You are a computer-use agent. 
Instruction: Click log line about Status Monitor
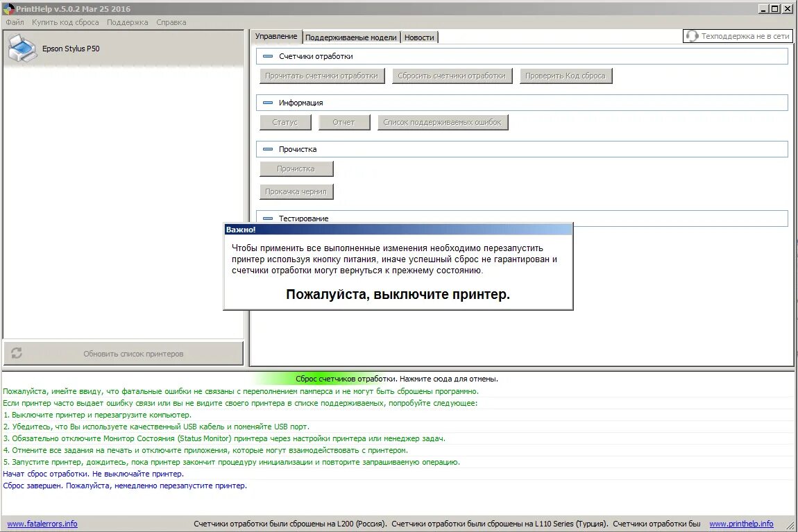[224, 438]
